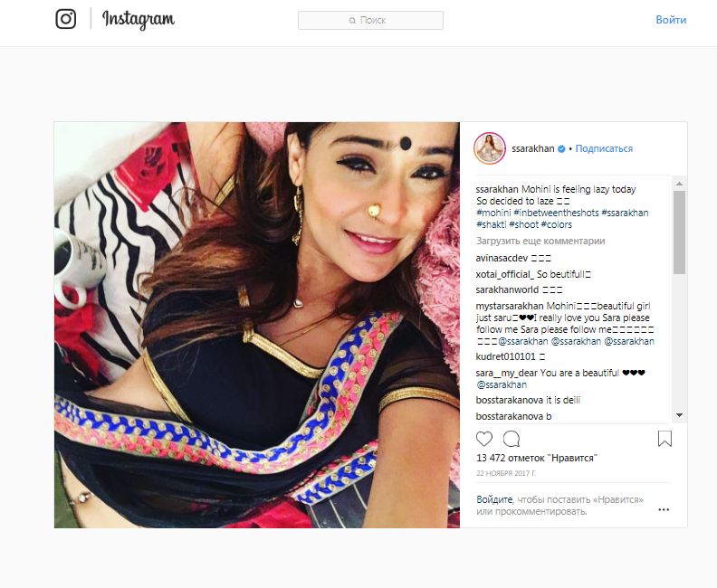Click the comments scrollbar thumb
Screen dimensions: 717x588
click(679, 232)
